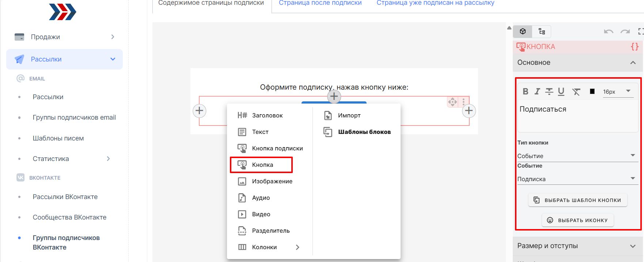Click the Продажи card icon

tap(19, 37)
